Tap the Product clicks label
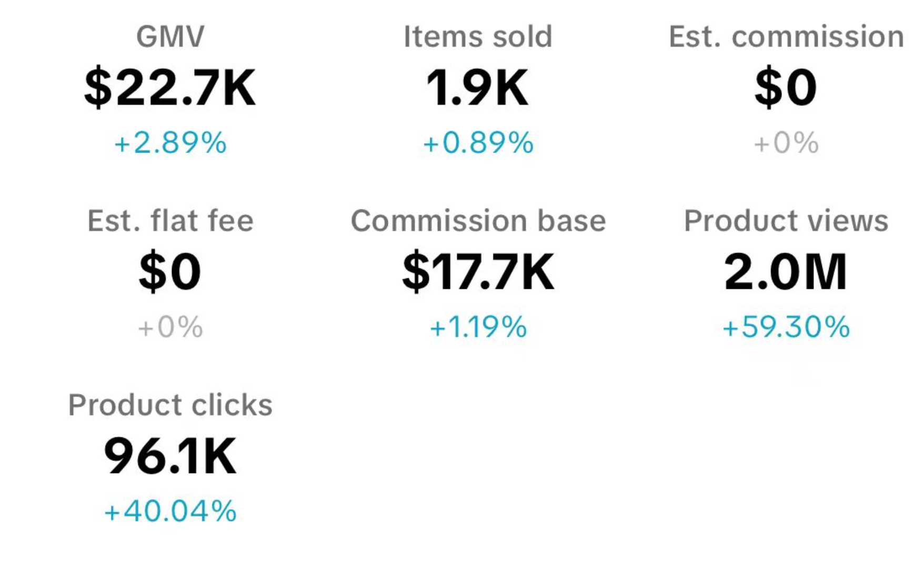 click(170, 405)
